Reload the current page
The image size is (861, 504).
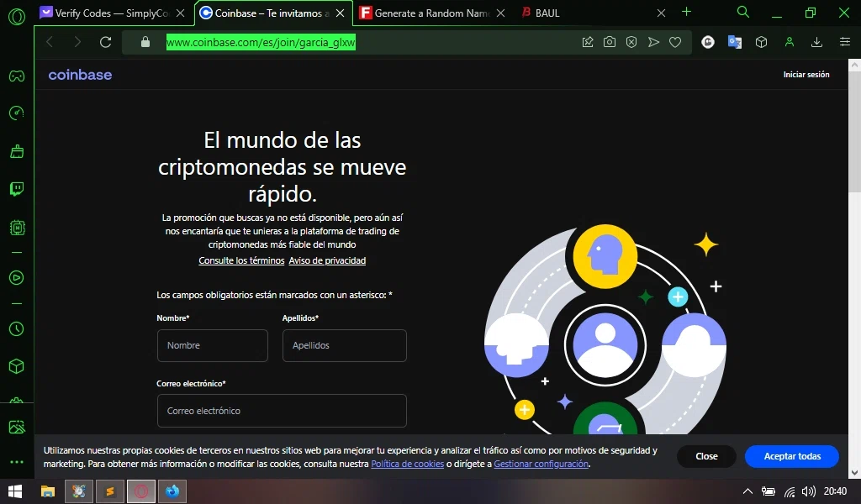click(x=105, y=42)
